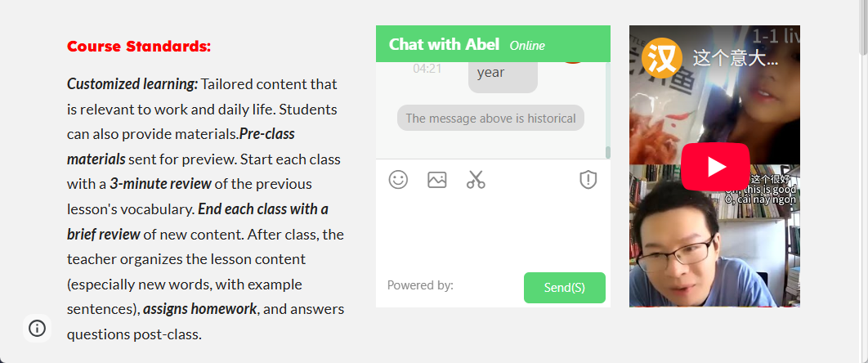Screen dimensions: 868x363
Task: Click the chat history scrollbar
Action: (607, 110)
